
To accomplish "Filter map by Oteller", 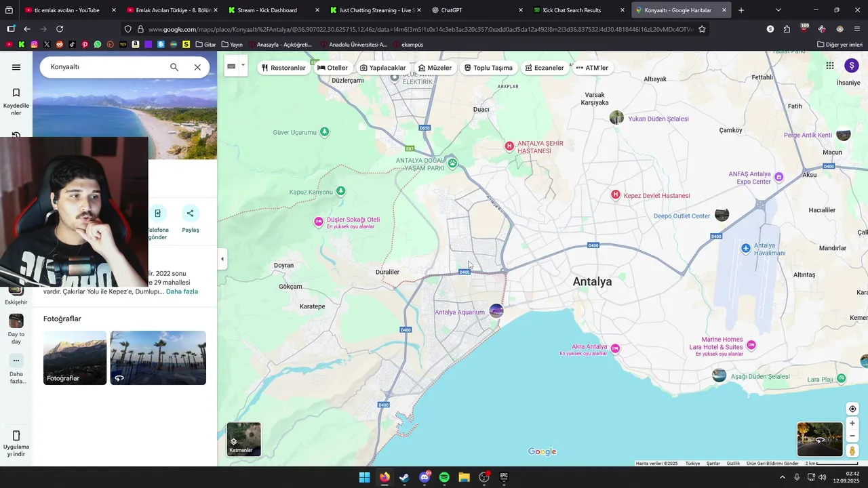I will click(332, 68).
